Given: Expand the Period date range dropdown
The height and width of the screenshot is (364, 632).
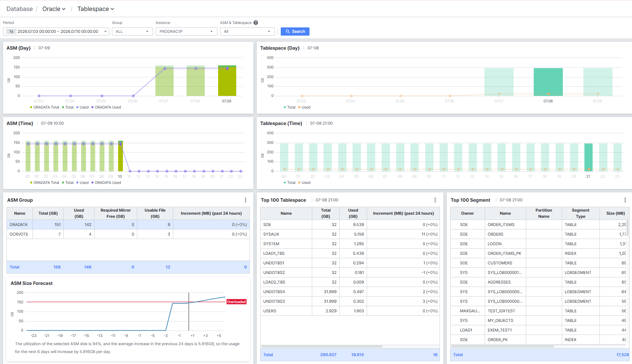Looking at the screenshot, I should pyautogui.click(x=56, y=32).
